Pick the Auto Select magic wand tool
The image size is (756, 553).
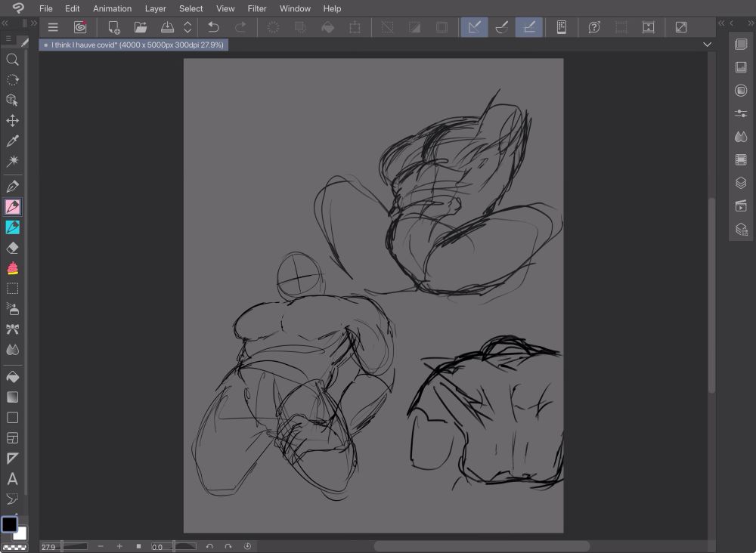click(12, 162)
